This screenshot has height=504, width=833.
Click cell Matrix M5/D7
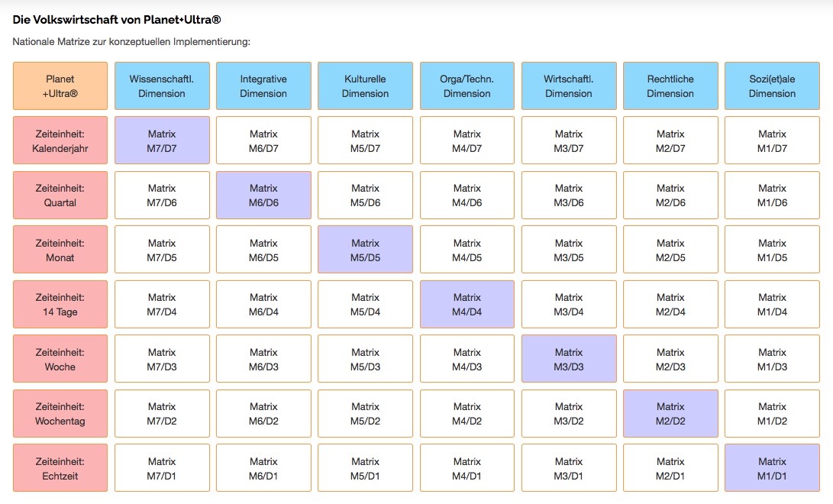tap(365, 141)
